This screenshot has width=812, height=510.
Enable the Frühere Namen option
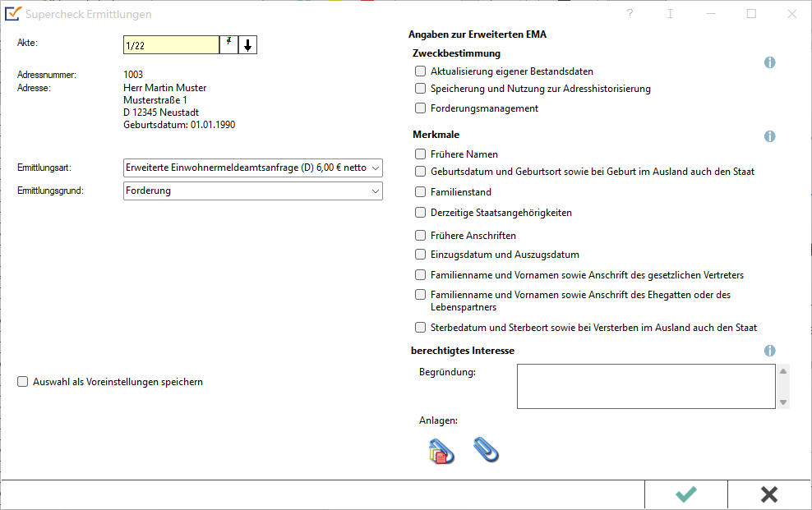point(421,154)
